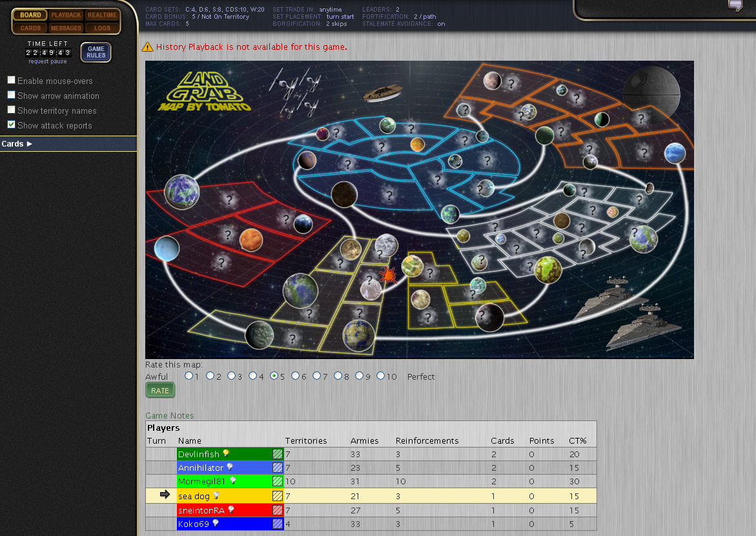Click the lightbulb icon beside Mormegil81
The image size is (756, 536).
click(233, 480)
